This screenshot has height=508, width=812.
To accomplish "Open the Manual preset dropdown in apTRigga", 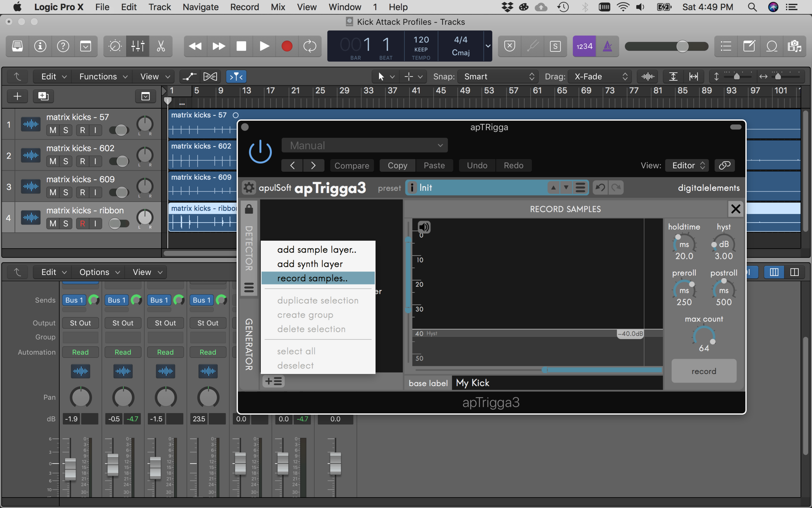I will pyautogui.click(x=364, y=145).
